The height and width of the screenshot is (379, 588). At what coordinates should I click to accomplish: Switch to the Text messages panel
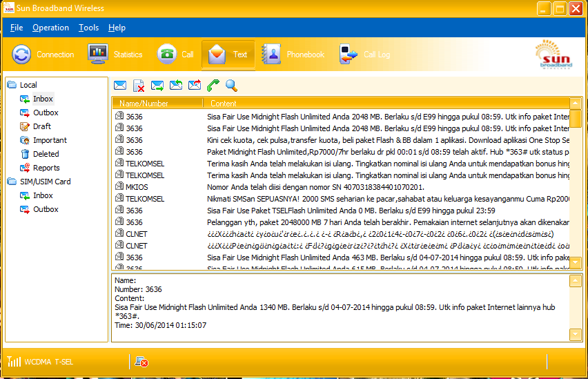click(228, 55)
